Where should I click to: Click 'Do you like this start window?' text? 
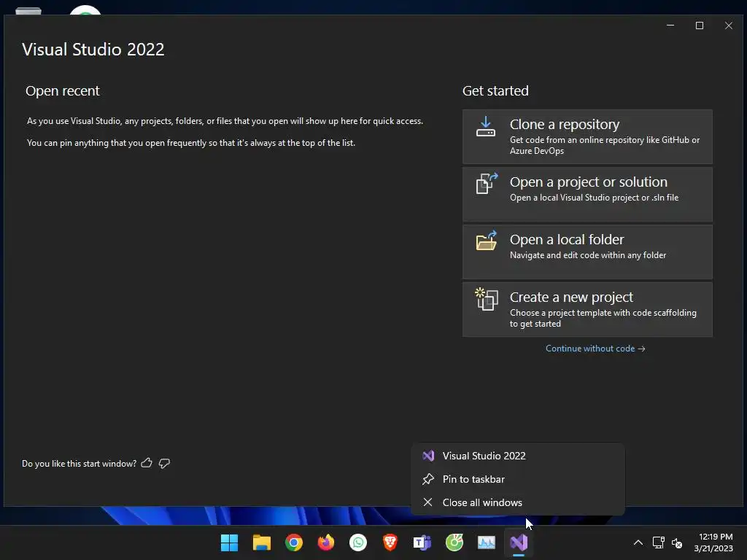click(x=79, y=463)
